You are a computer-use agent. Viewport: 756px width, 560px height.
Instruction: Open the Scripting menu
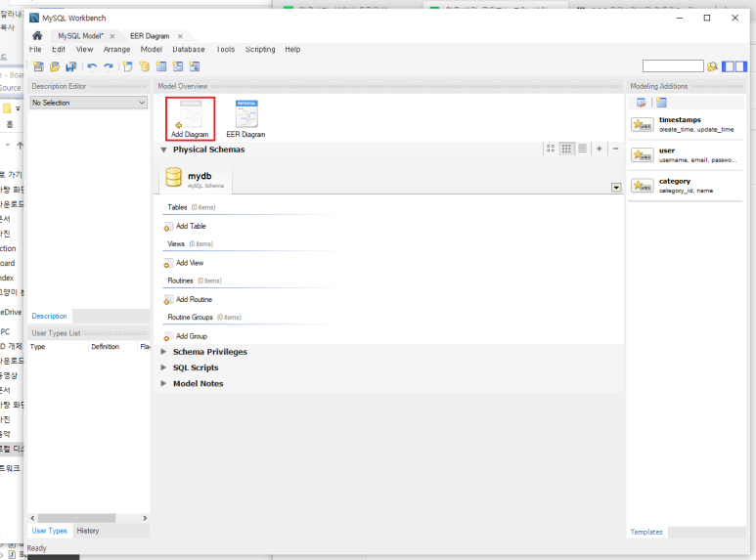pos(260,49)
